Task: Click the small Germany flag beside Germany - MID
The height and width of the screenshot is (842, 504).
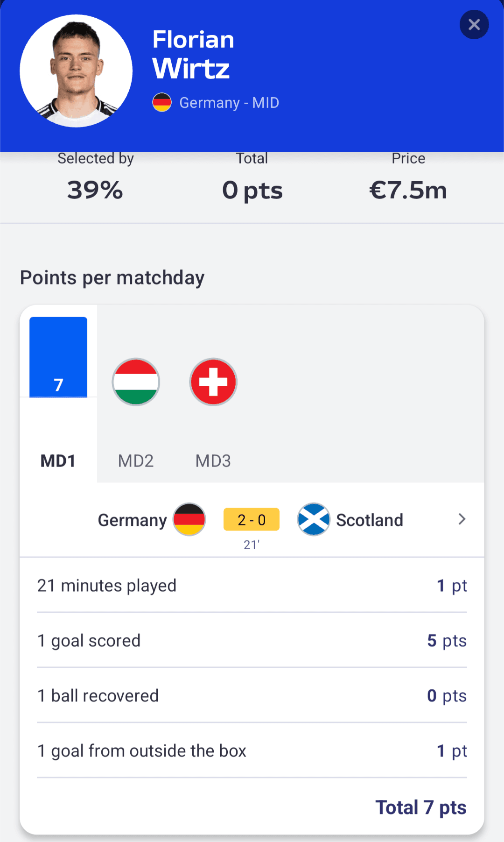Action: click(x=162, y=102)
